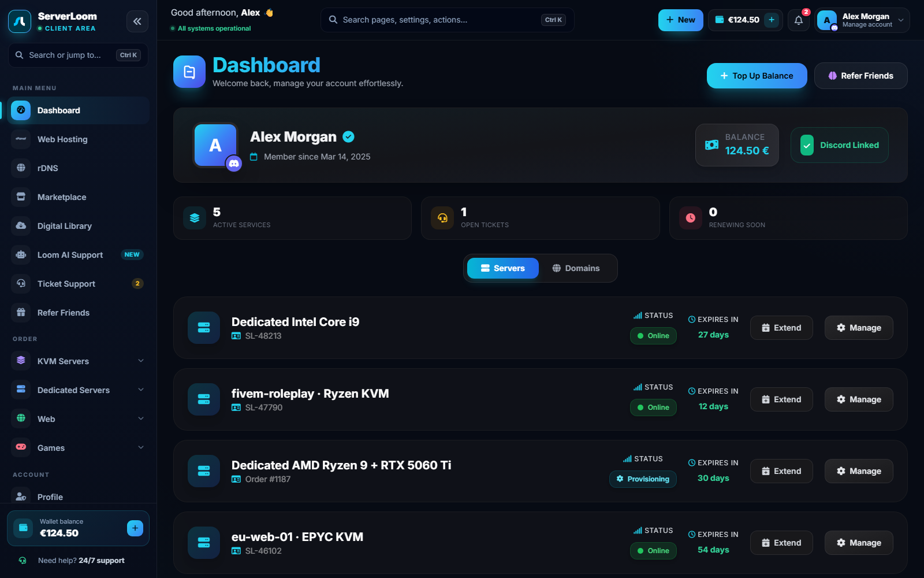Click the Renewing Soon clock icon
Viewport: 924px width, 578px height.
691,218
